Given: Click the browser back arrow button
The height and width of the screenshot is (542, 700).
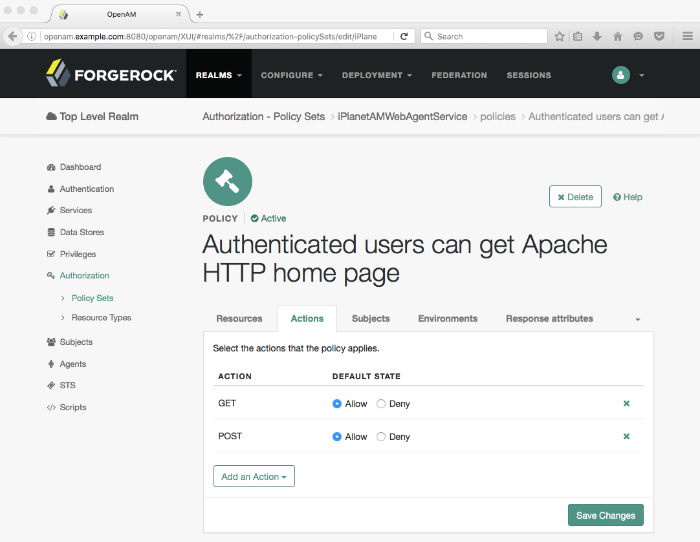Looking at the screenshot, I should point(12,36).
